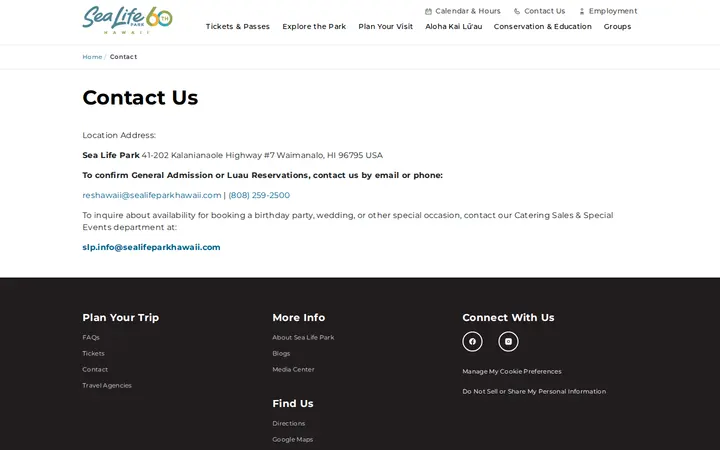The image size is (720, 450).
Task: Open the Plan Your Visit menu
Action: click(386, 27)
